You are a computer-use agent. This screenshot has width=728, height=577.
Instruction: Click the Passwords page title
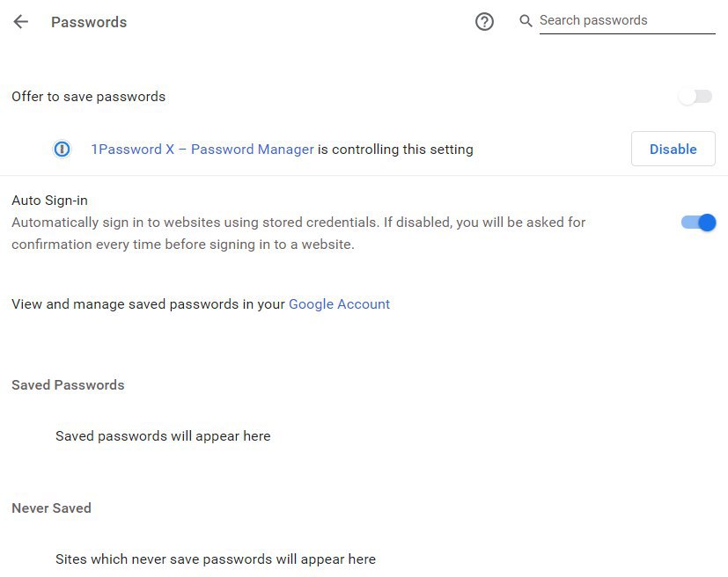pyautogui.click(x=89, y=22)
